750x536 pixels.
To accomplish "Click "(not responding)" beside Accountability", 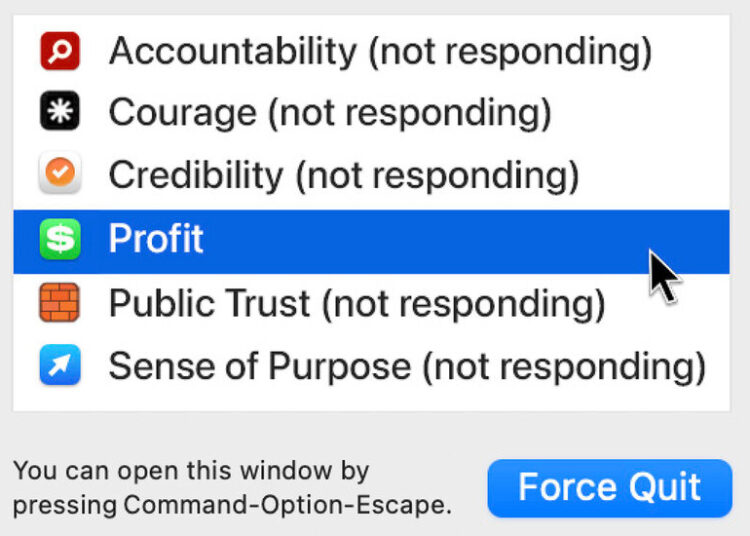I will coord(510,51).
